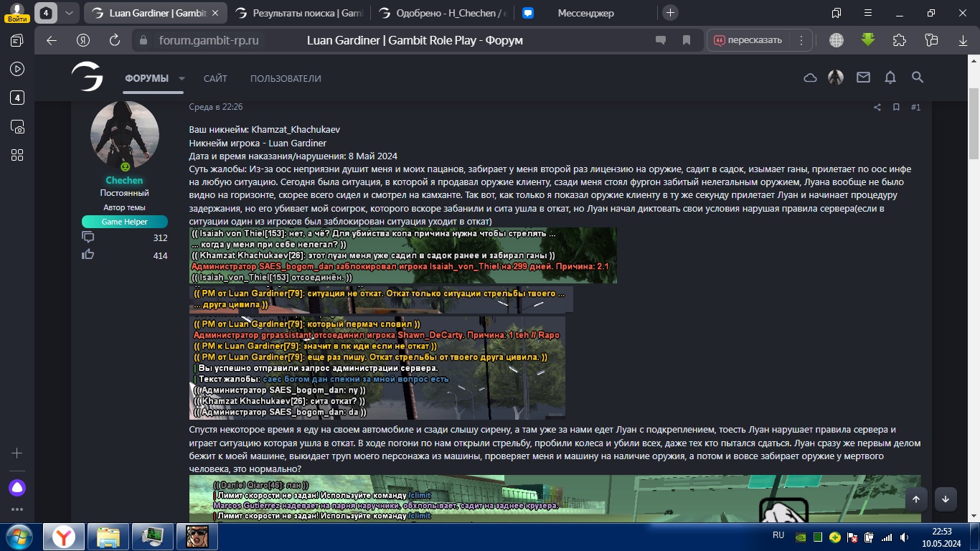This screenshot has width=980, height=551.
Task: Open private messages envelope icon
Action: pyautogui.click(x=863, y=77)
